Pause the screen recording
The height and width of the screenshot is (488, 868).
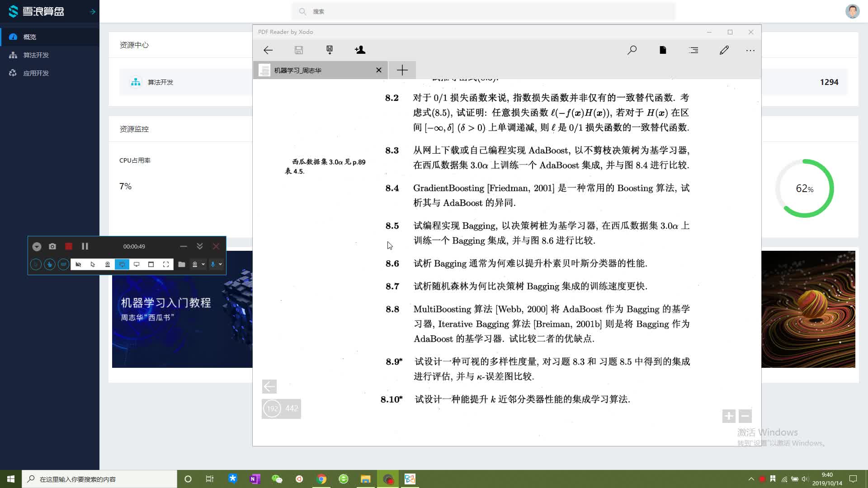point(85,246)
